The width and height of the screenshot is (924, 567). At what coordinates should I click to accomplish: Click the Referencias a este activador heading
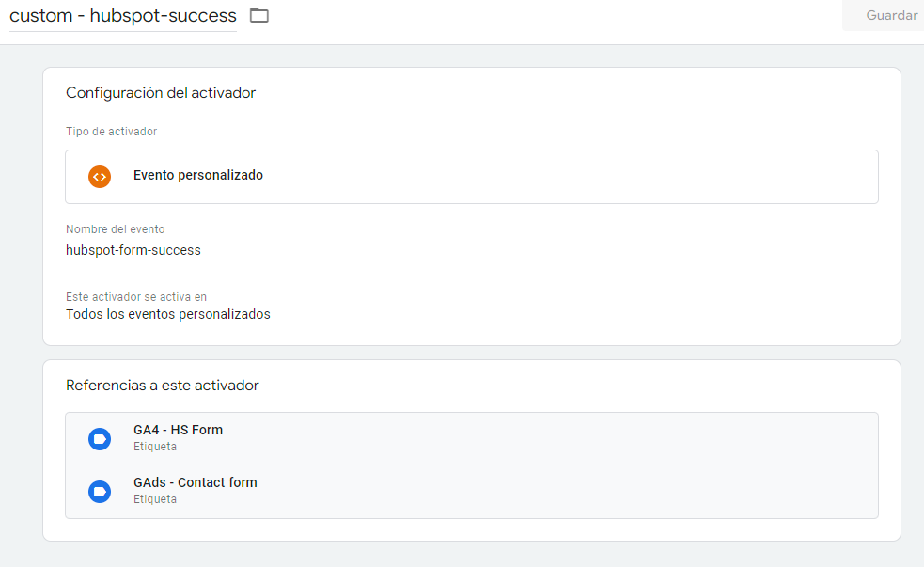coord(163,386)
